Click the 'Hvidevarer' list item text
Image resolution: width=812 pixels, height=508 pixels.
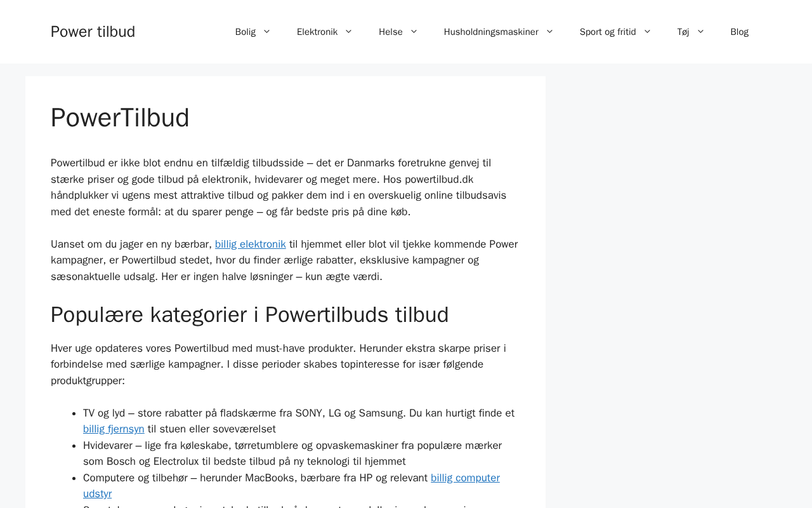point(292,453)
